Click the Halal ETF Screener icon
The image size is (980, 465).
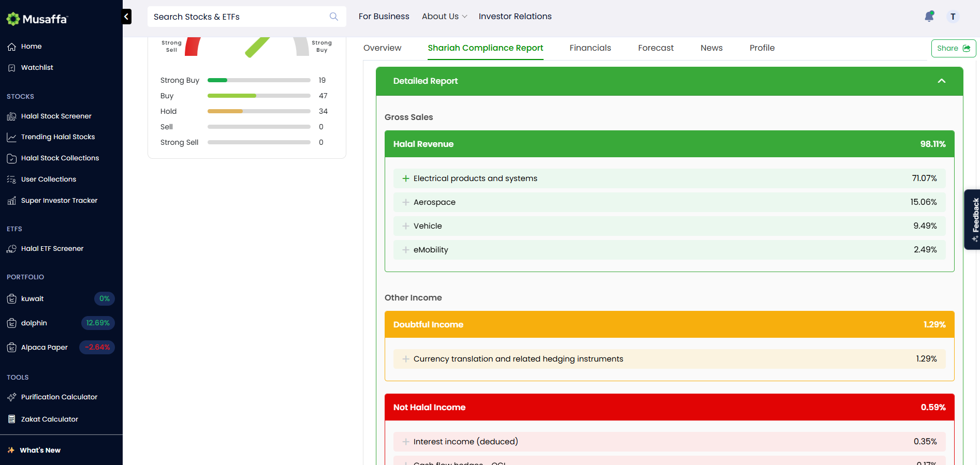(x=11, y=249)
